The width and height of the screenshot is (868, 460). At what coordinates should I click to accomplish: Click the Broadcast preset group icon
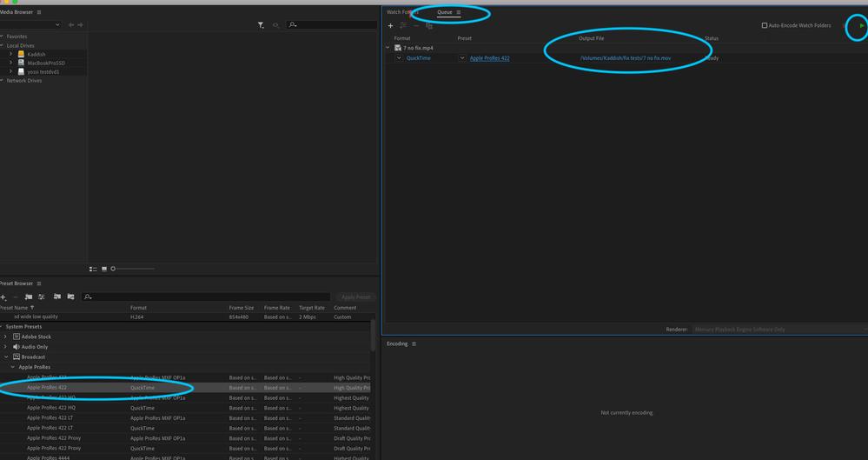(x=17, y=357)
